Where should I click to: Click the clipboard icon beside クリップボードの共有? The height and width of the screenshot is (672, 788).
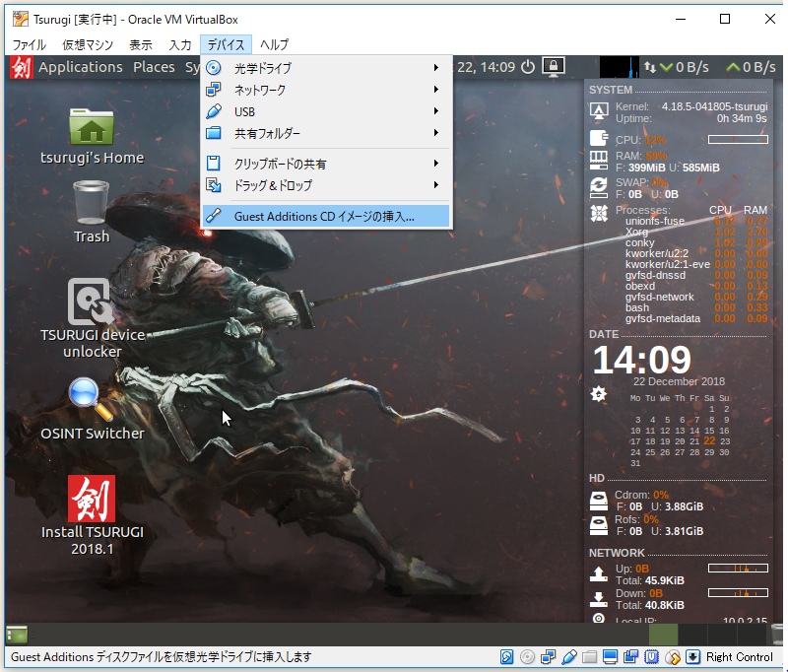point(214,163)
